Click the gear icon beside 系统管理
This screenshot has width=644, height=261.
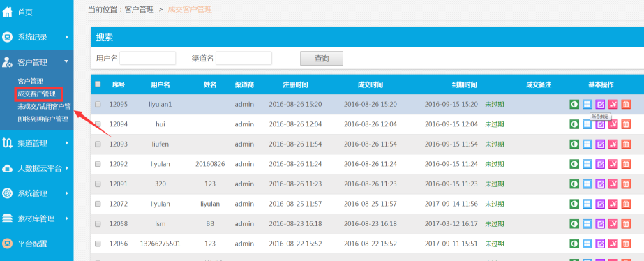(x=8, y=193)
